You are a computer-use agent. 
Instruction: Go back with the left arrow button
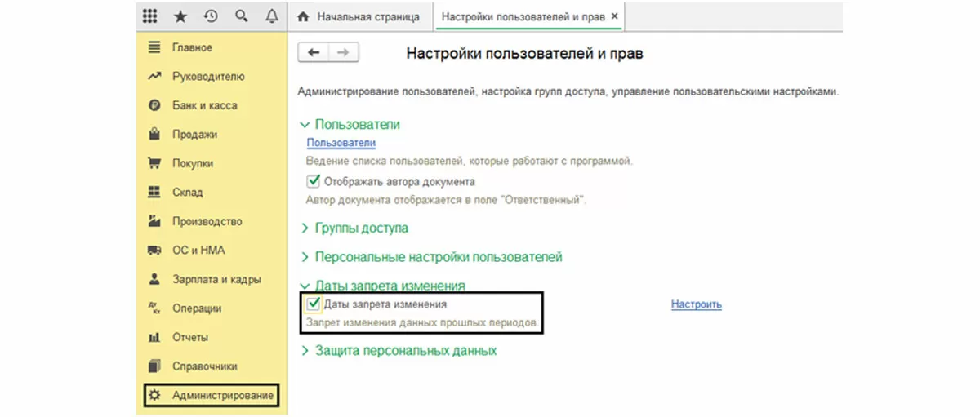[x=314, y=52]
